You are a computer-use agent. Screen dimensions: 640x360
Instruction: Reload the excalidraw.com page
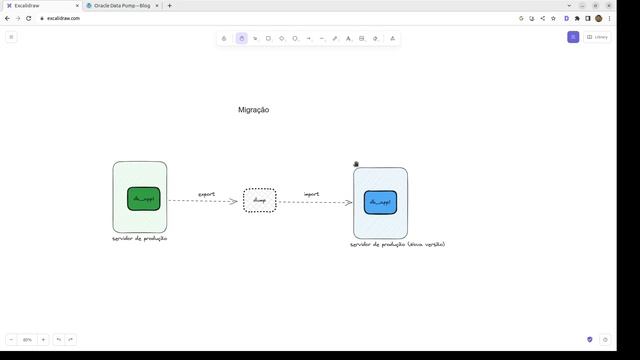point(28,18)
